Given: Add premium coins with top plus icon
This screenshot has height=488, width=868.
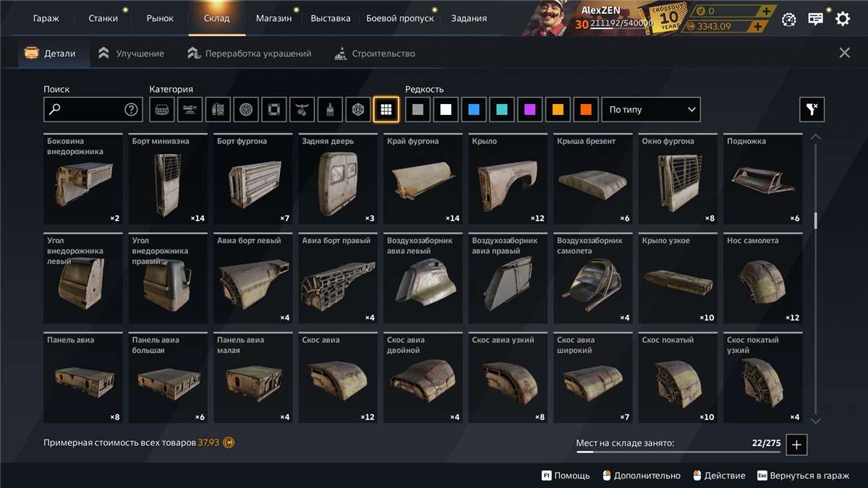Looking at the screenshot, I should 767,11.
